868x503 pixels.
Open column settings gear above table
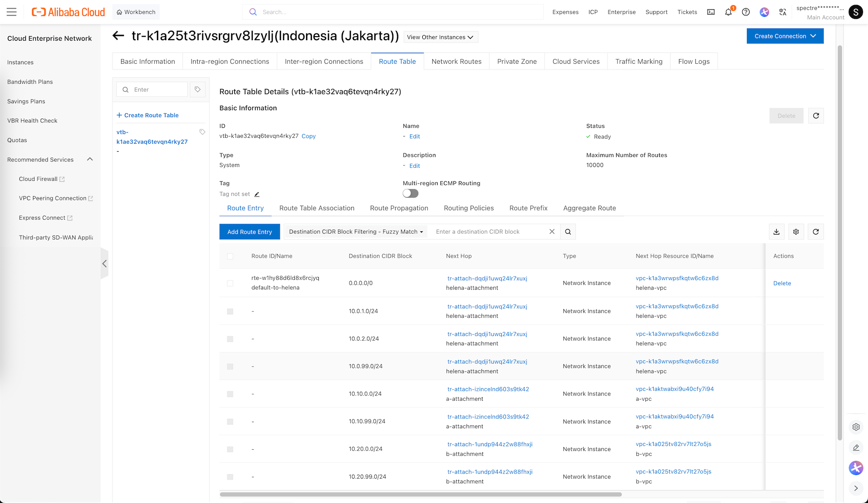[x=796, y=232]
